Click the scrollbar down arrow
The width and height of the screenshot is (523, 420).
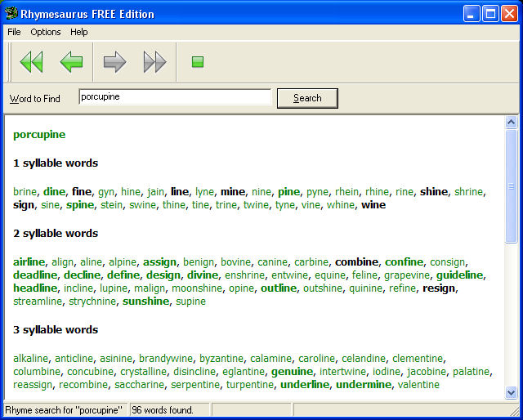pos(511,392)
